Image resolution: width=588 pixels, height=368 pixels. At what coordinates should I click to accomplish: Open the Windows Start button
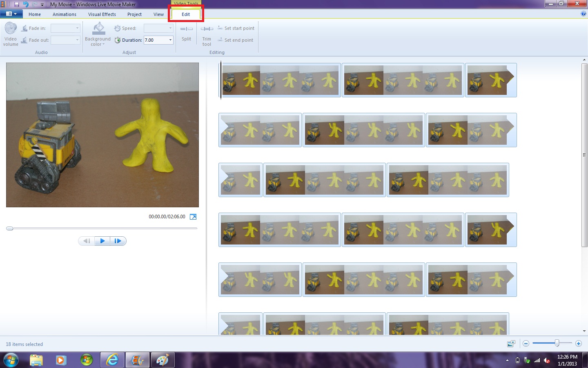[11, 360]
